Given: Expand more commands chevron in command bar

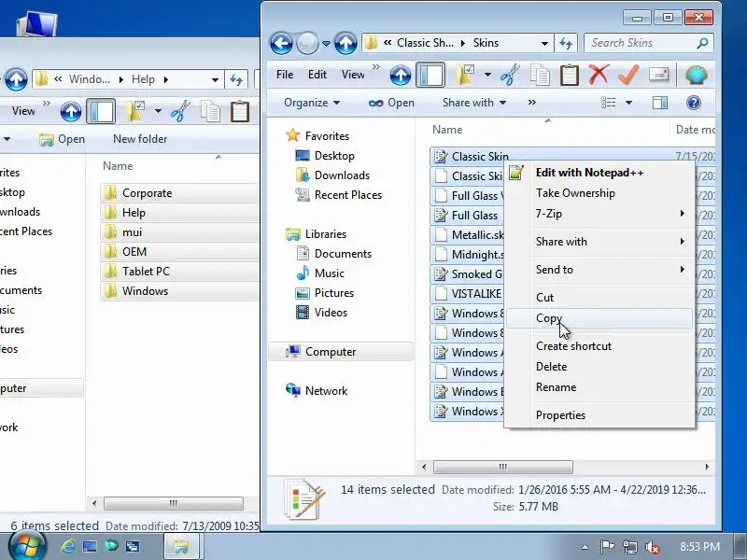Looking at the screenshot, I should [532, 103].
